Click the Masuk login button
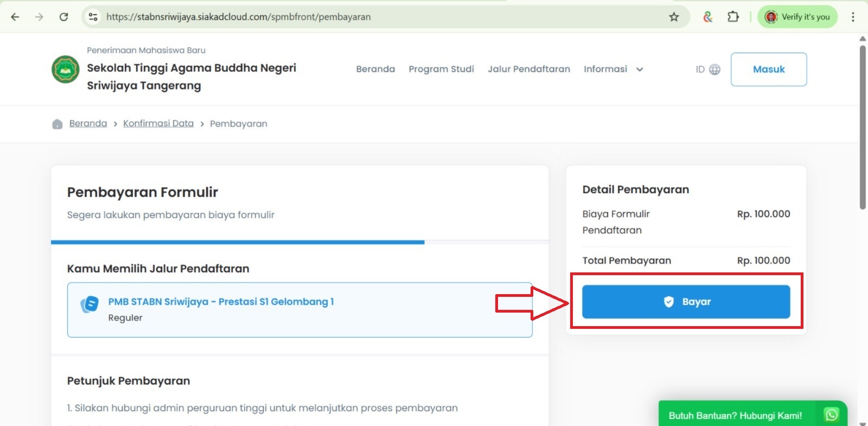 pos(768,69)
